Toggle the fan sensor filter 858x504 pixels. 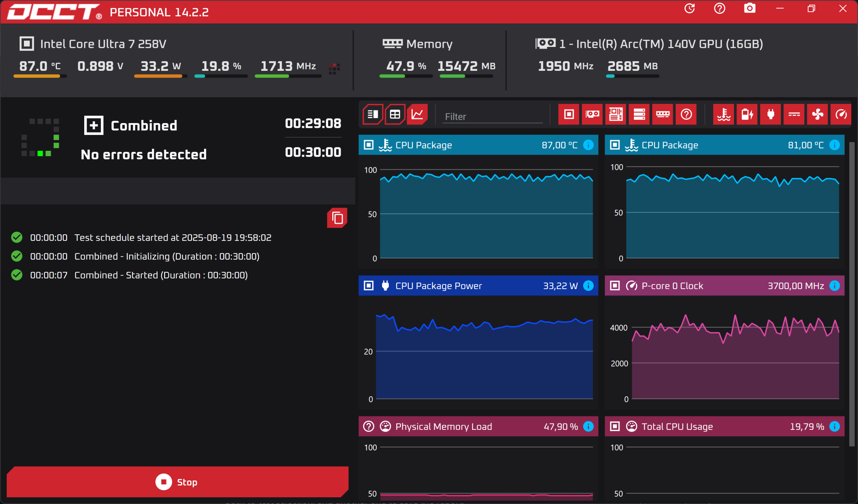(x=817, y=114)
